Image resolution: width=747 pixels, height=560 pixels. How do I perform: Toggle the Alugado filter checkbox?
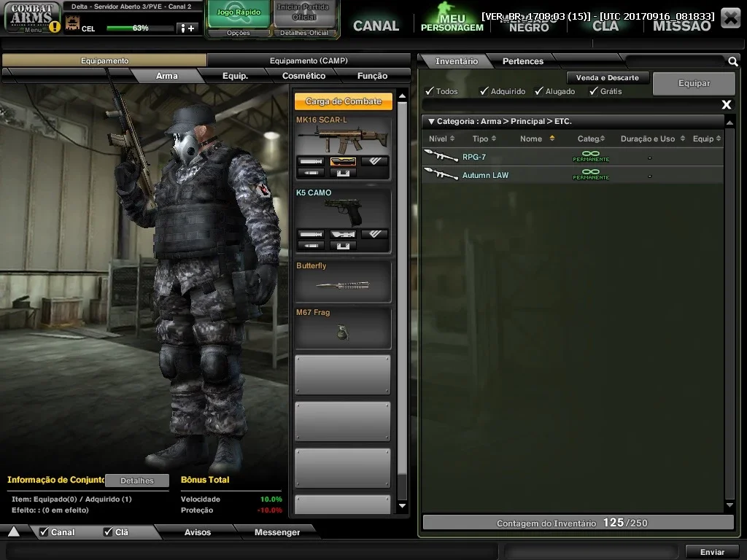pyautogui.click(x=539, y=91)
